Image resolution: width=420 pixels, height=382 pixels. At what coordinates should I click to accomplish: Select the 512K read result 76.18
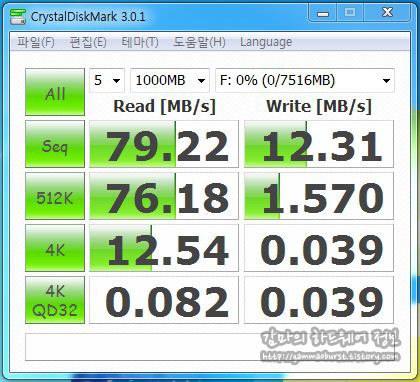164,196
